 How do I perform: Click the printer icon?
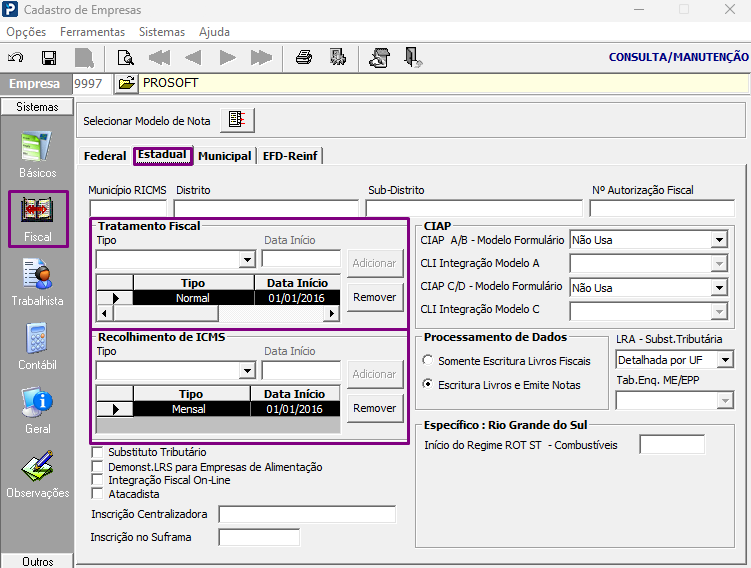pos(304,57)
